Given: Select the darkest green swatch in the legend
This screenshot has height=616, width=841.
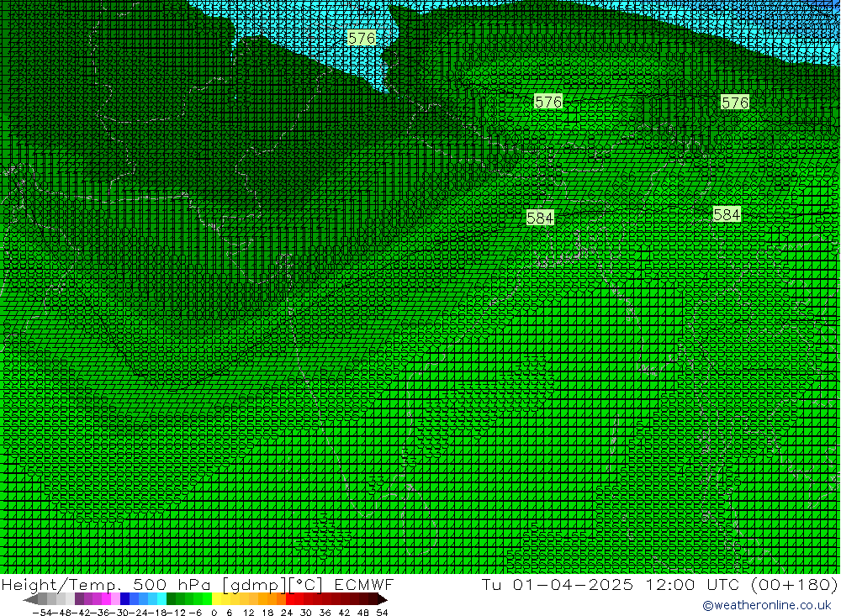Looking at the screenshot, I should [171, 600].
